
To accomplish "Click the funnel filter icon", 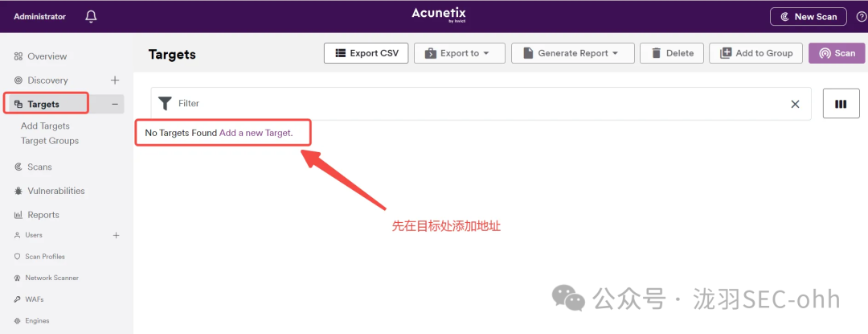I will [x=165, y=104].
